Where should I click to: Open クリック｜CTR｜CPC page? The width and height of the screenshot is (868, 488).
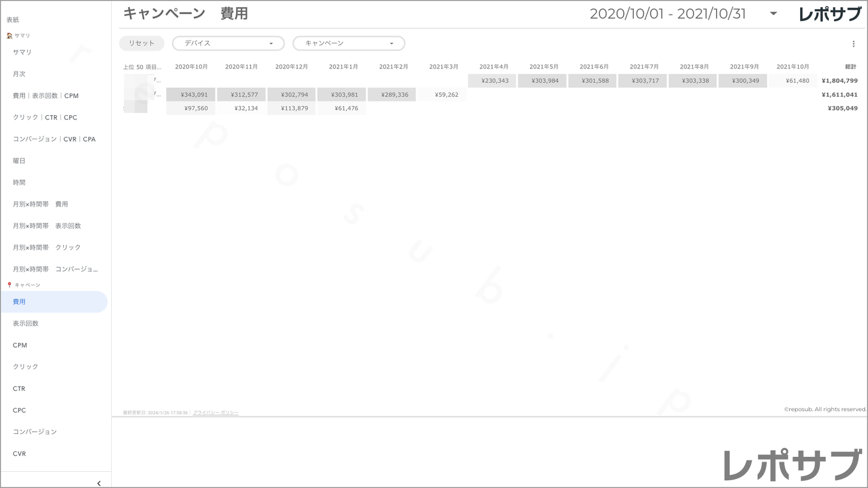[45, 118]
